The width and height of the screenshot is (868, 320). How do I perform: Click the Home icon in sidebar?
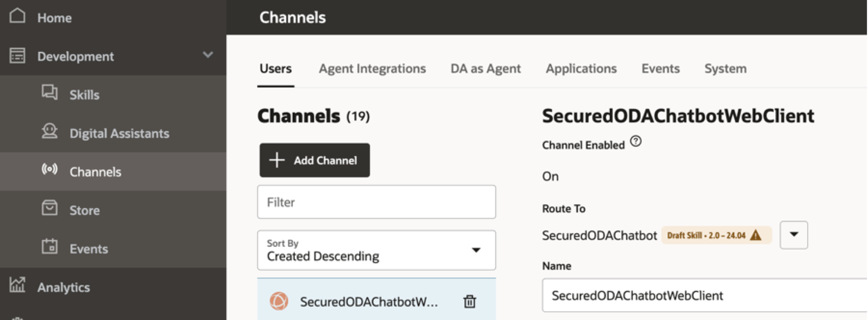[x=17, y=16]
